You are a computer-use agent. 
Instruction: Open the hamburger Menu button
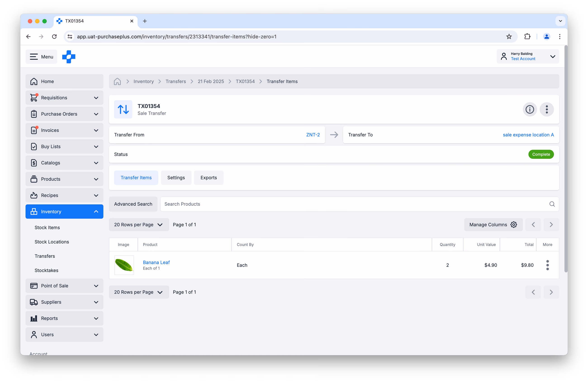coord(41,57)
